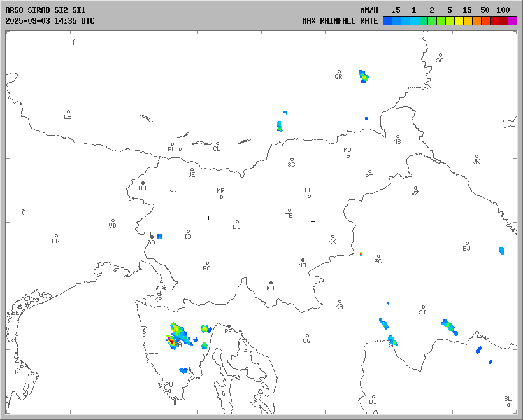Image resolution: width=523 pixels, height=420 pixels.
Task: Click the TB station label
Action: point(289,216)
